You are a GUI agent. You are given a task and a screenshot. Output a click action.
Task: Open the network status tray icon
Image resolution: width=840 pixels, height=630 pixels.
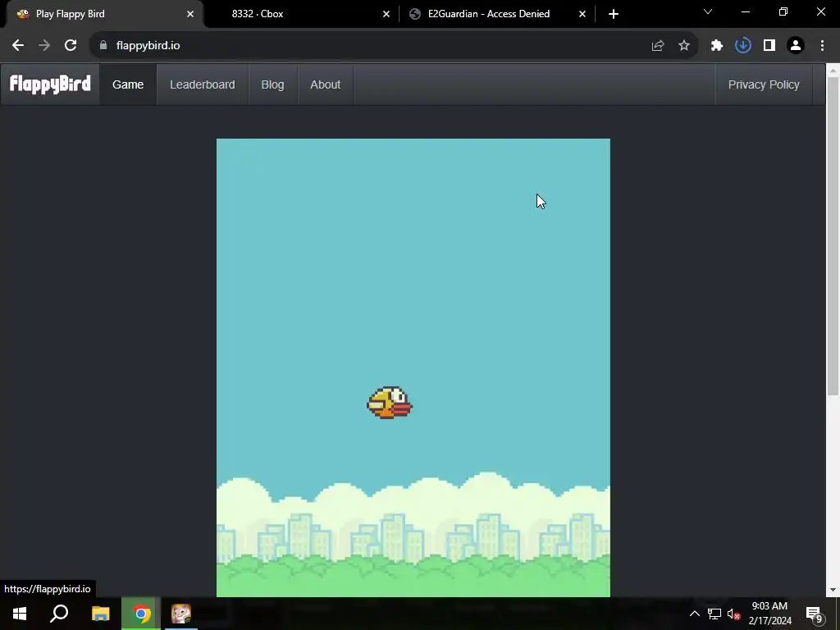[x=714, y=614]
